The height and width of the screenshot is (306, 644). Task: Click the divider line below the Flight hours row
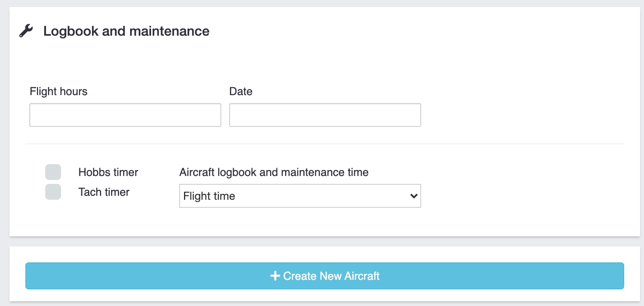tap(324, 144)
